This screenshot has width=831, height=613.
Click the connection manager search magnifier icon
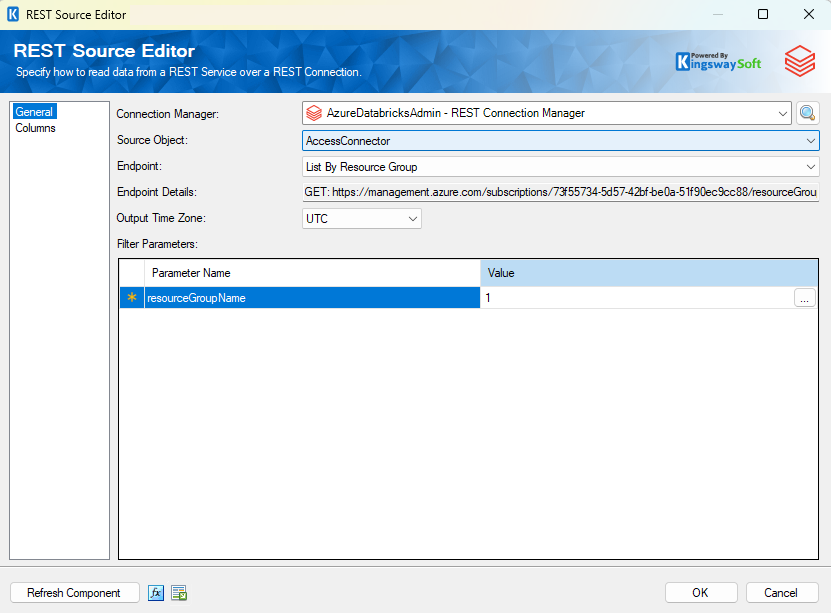point(807,113)
